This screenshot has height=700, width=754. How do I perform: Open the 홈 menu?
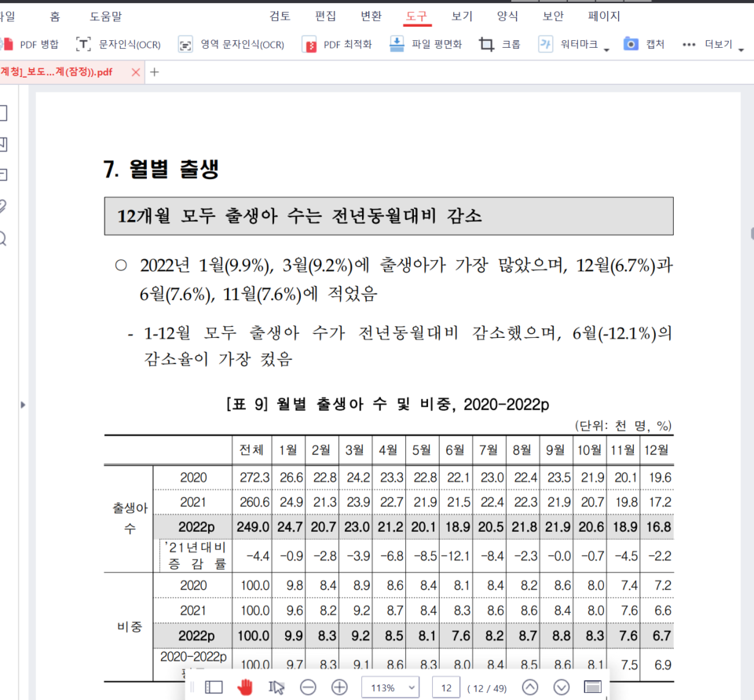point(55,16)
